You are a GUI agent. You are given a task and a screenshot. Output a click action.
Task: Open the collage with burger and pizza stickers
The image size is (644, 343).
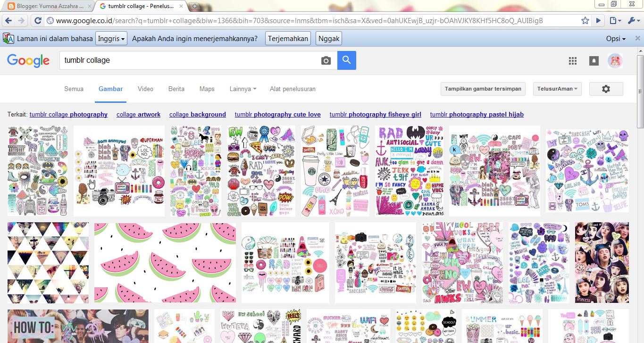point(261,171)
